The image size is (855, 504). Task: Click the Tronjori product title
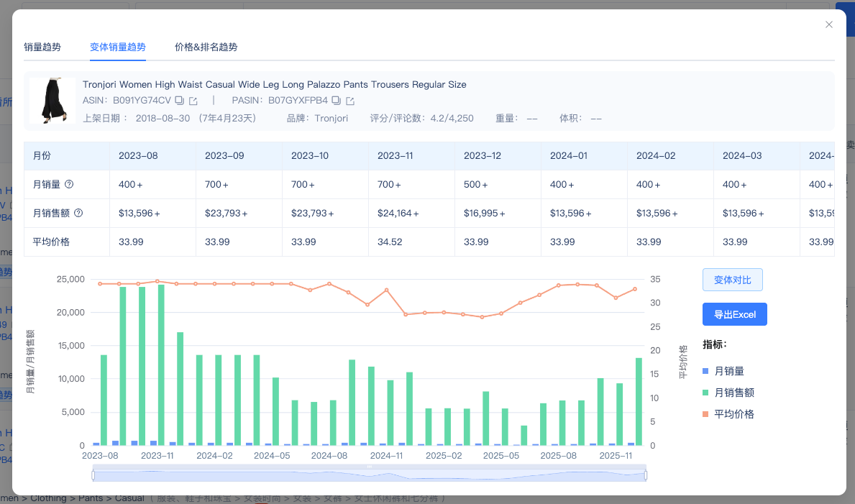[x=274, y=85]
